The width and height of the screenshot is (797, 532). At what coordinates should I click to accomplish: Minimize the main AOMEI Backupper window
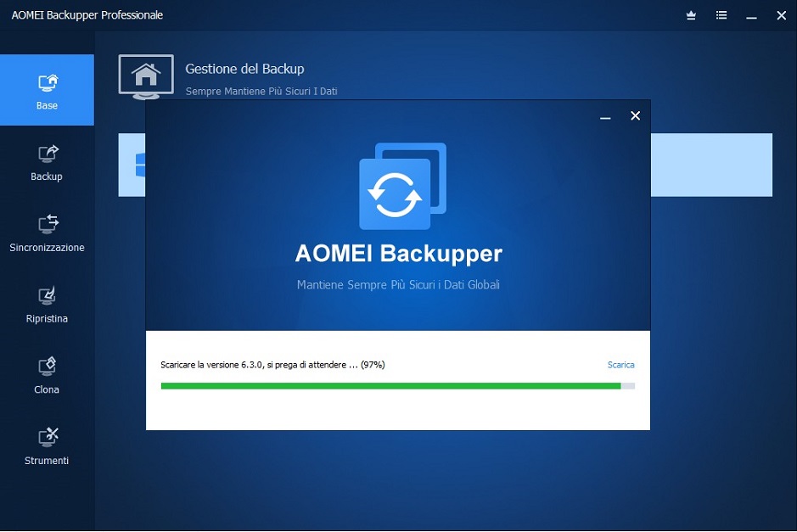click(751, 16)
